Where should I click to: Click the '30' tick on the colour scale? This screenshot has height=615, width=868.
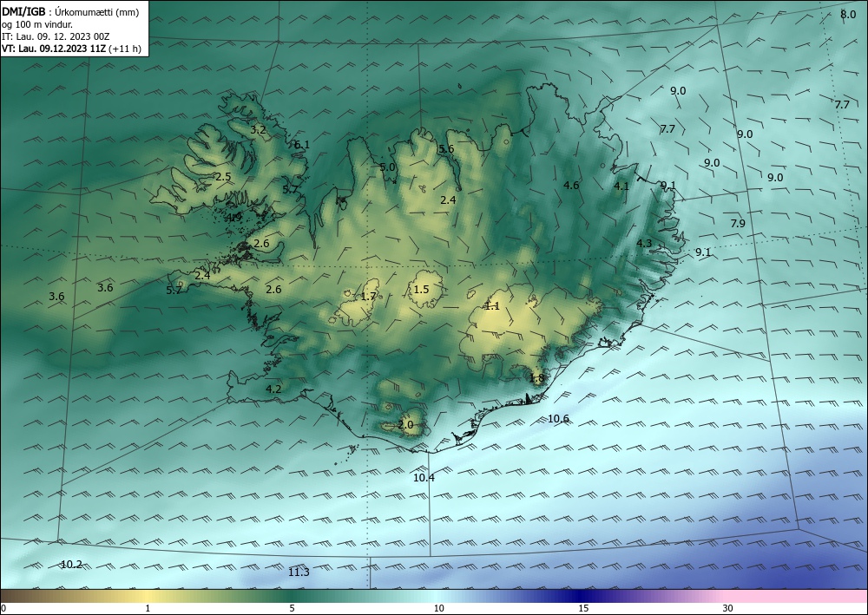point(728,609)
